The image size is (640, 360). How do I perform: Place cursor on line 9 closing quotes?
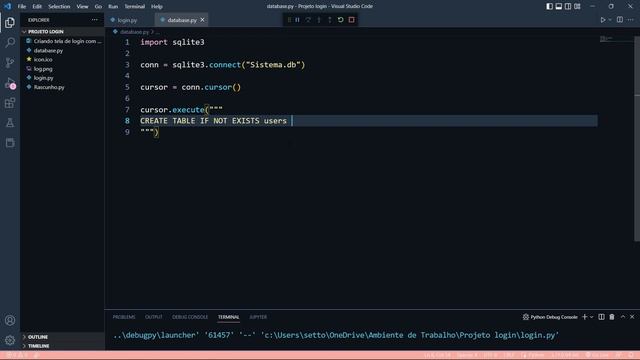tap(147, 132)
